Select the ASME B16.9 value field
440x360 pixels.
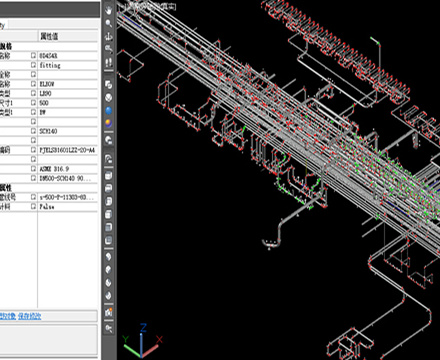68,169
